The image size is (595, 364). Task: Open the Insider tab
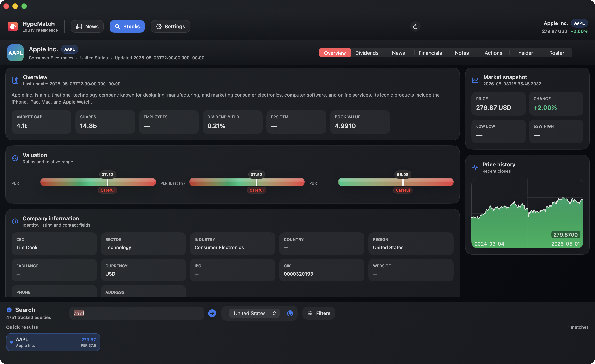click(525, 53)
